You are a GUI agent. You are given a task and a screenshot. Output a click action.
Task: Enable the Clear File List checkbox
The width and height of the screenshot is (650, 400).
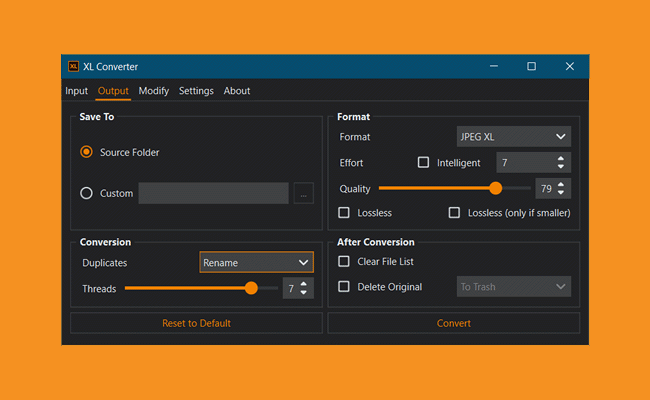point(344,261)
